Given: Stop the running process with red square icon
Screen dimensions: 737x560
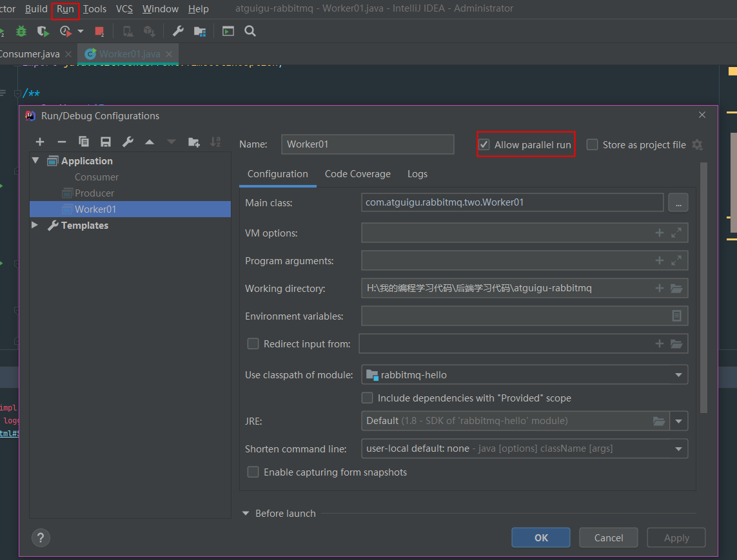Looking at the screenshot, I should [99, 32].
